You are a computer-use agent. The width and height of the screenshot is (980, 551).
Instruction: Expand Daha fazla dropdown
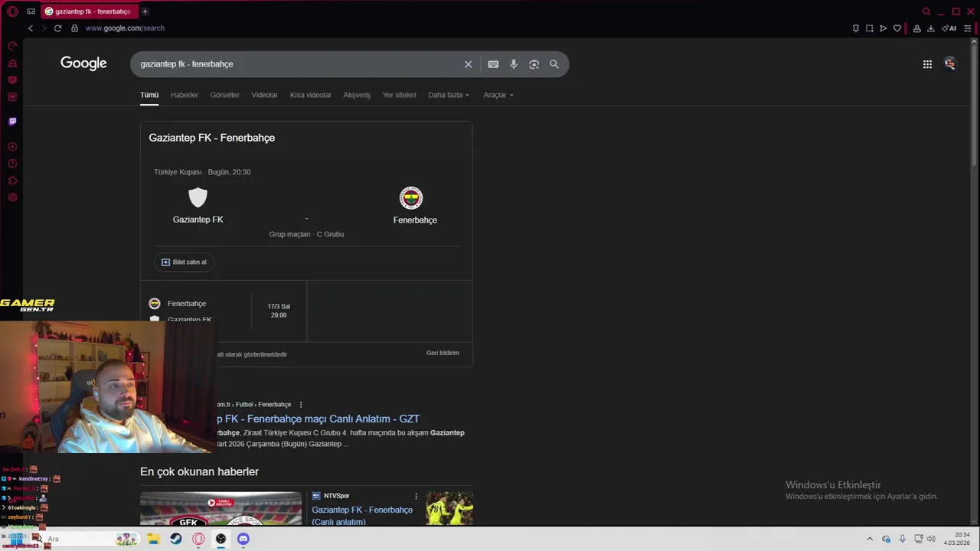[x=448, y=95]
